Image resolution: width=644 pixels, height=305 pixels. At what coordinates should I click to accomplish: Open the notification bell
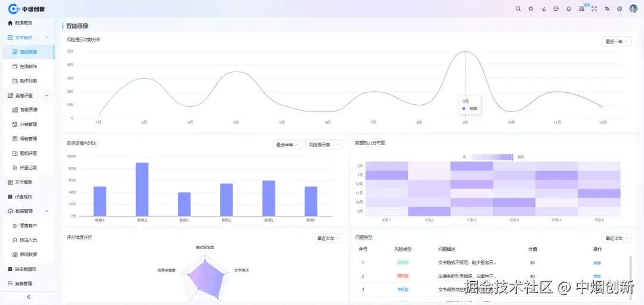(569, 8)
